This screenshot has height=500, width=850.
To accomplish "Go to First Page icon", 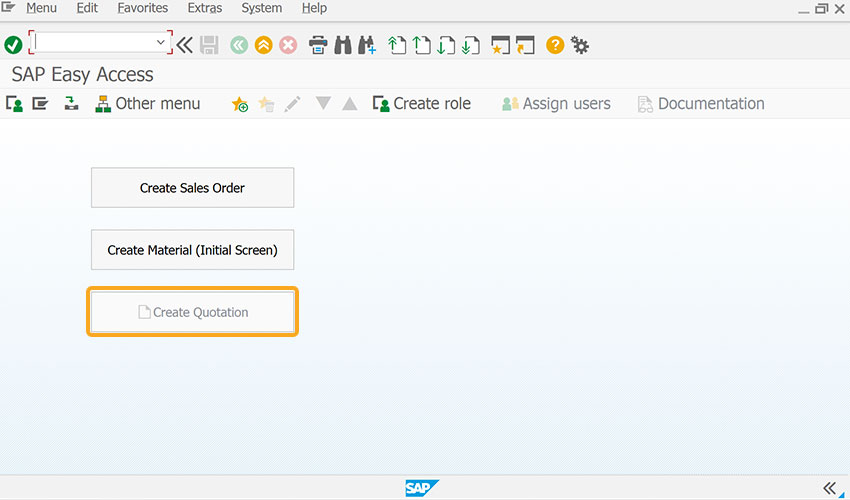I will click(x=397, y=45).
